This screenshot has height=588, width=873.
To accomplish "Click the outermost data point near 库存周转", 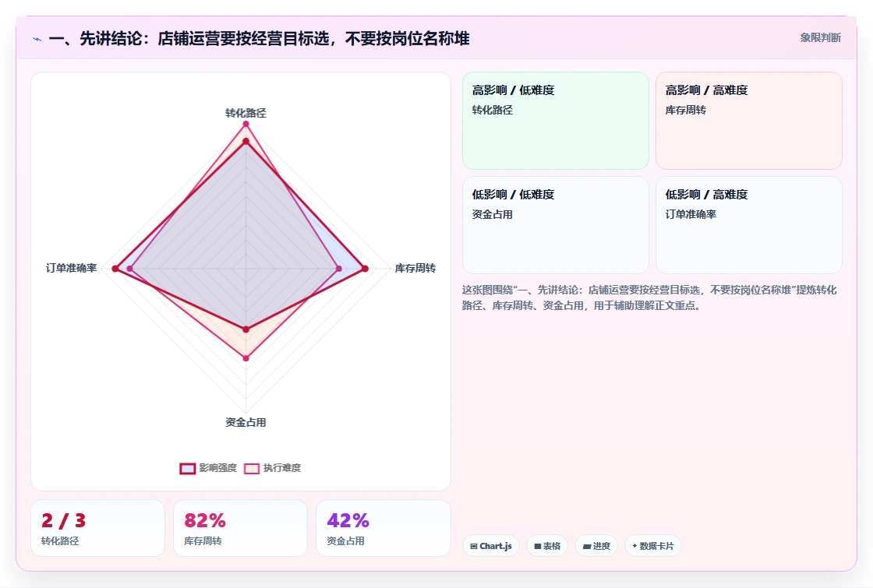I will 365,269.
